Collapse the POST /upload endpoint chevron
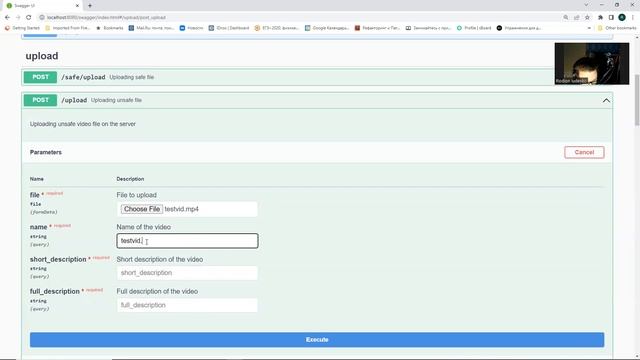The height and width of the screenshot is (360, 640). [x=607, y=100]
